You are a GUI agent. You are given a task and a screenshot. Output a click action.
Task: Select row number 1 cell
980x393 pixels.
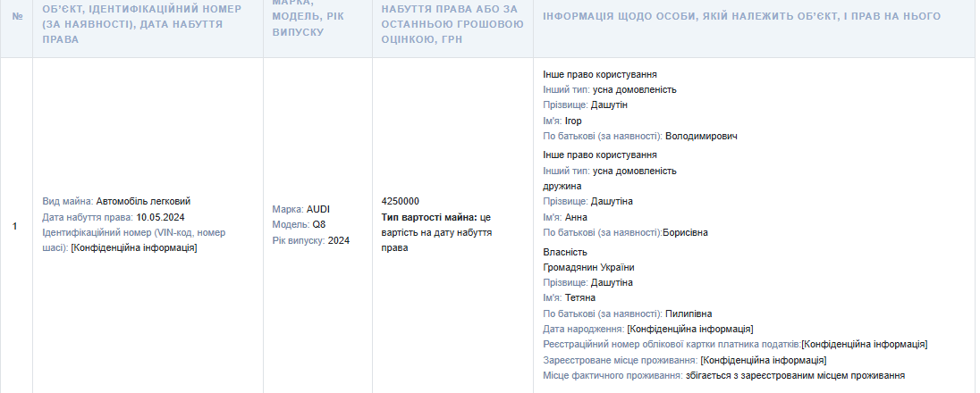tap(15, 226)
